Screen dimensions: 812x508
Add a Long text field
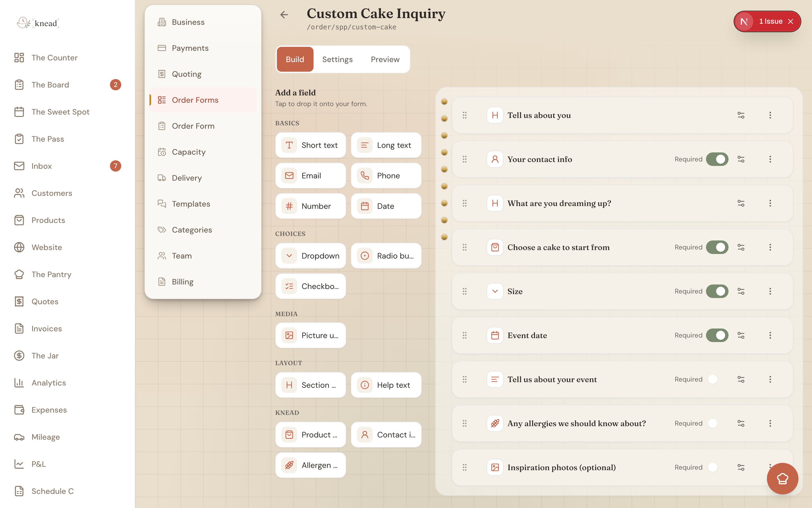pos(386,145)
